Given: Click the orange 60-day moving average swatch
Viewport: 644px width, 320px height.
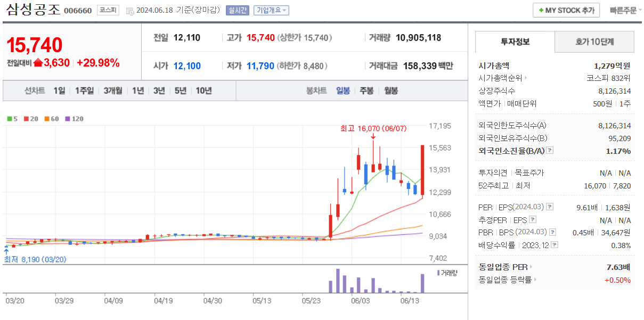Looking at the screenshot, I should pos(47,119).
